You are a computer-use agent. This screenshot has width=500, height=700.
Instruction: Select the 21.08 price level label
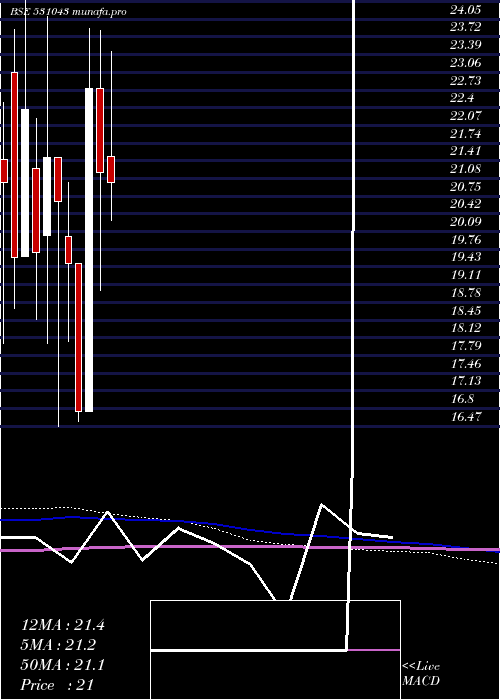[x=465, y=169]
